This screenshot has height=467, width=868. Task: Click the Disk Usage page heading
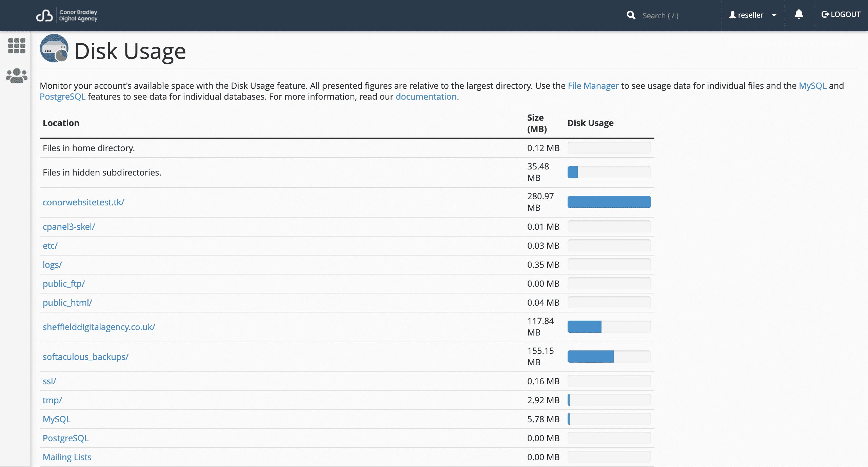(130, 51)
